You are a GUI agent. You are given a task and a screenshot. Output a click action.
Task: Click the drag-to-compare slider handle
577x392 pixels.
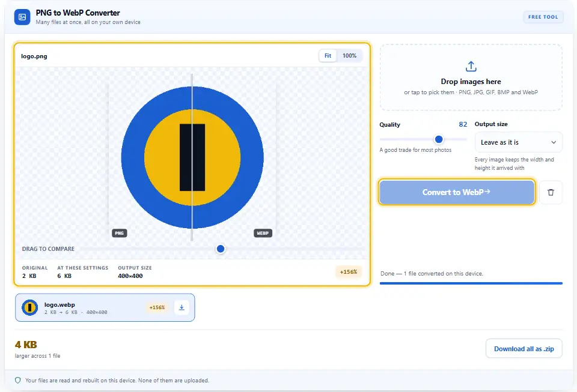(x=221, y=249)
